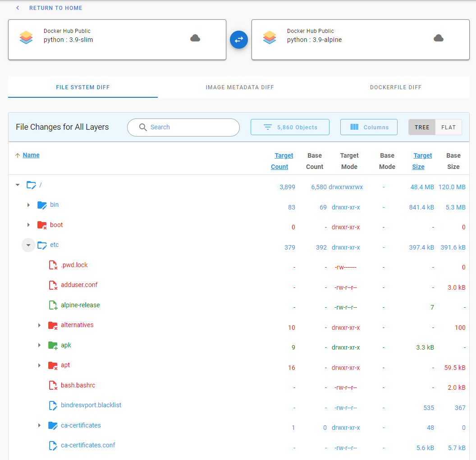Screen dimensions: 476x460
Task: Select the alpine-release file name
Action: [80, 305]
